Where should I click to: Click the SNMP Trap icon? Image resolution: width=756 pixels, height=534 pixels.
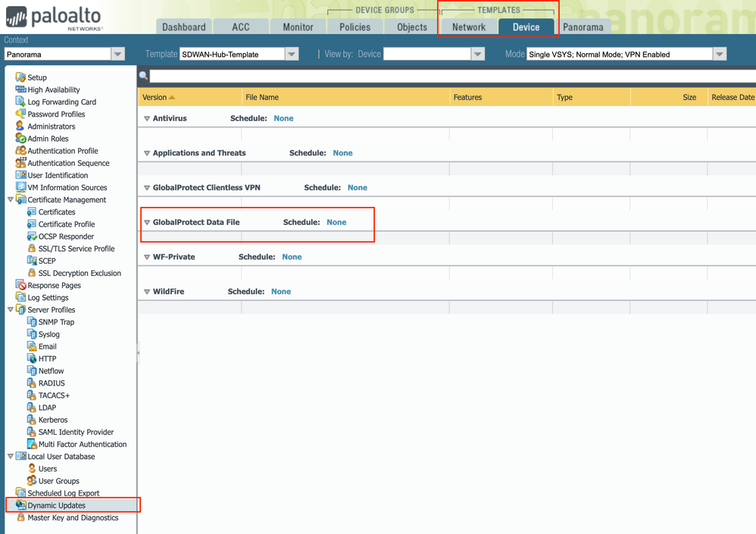pos(32,322)
